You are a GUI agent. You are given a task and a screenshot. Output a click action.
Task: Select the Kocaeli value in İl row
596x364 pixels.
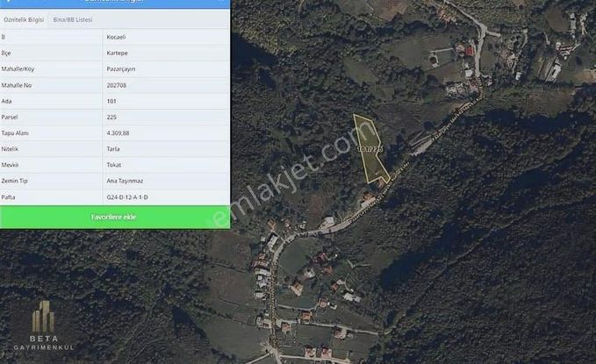coord(116,37)
